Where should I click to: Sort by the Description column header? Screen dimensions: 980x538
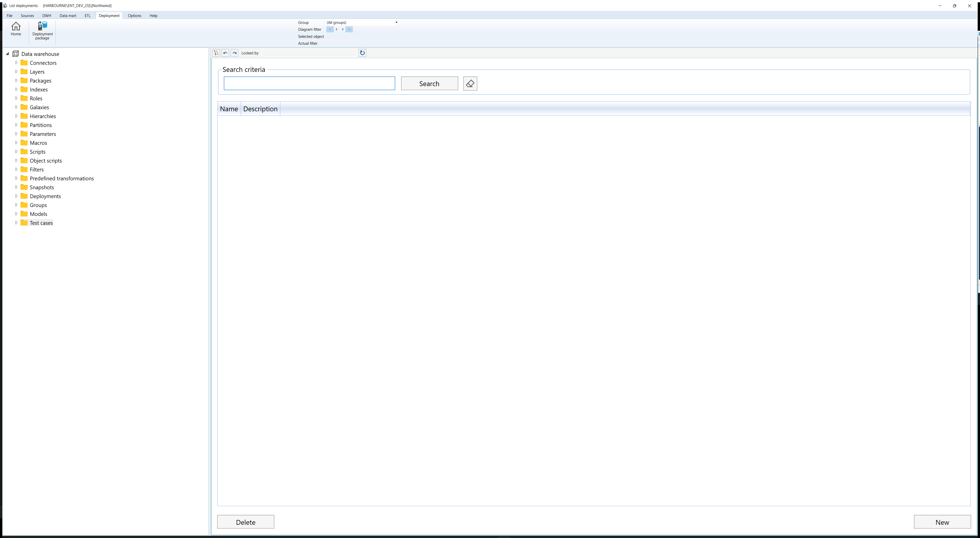[260, 109]
